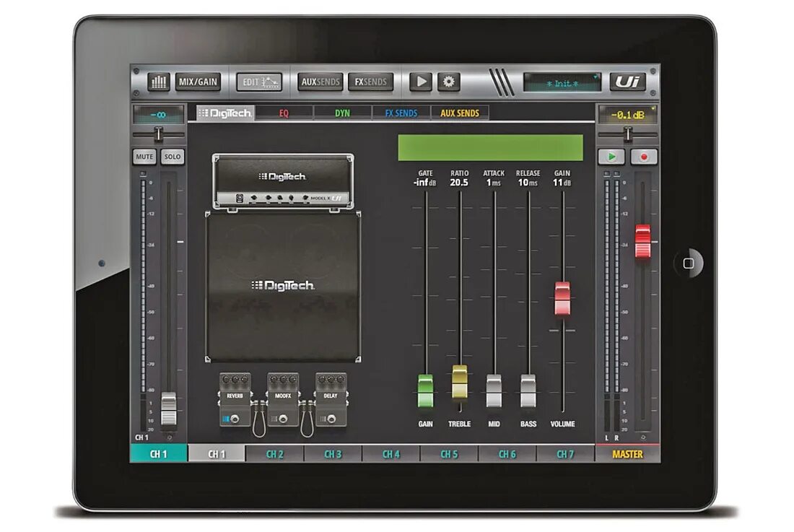The height and width of the screenshot is (532, 794).
Task: Toggle the REVERB pedal footswitch
Action: click(235, 419)
